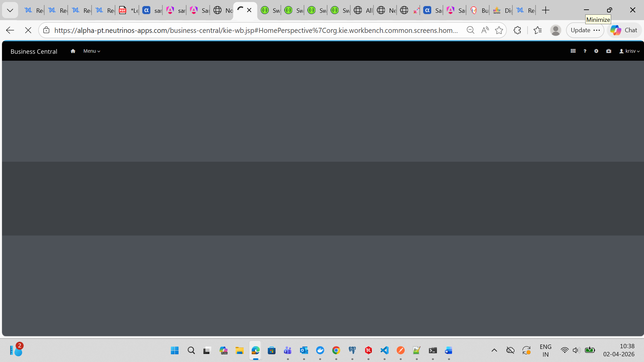Open the apps grid icon in header

[x=573, y=51]
